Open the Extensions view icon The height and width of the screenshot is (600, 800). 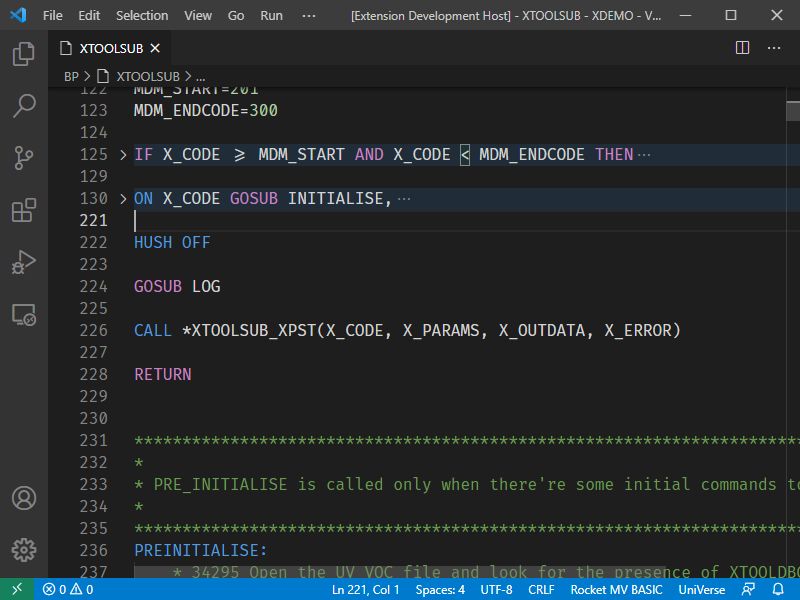[x=23, y=210]
